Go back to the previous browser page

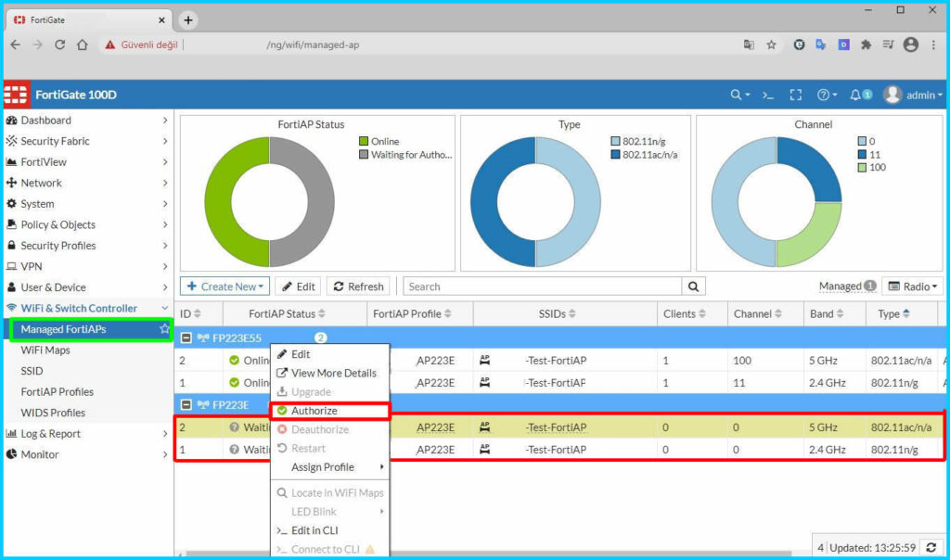(16, 45)
